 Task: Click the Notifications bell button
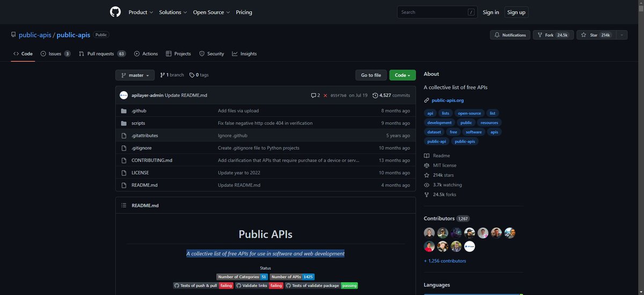tap(510, 35)
